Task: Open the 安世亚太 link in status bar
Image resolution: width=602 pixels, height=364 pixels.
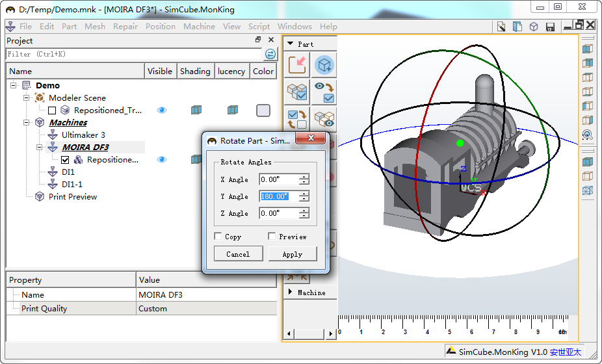Action: click(x=565, y=352)
